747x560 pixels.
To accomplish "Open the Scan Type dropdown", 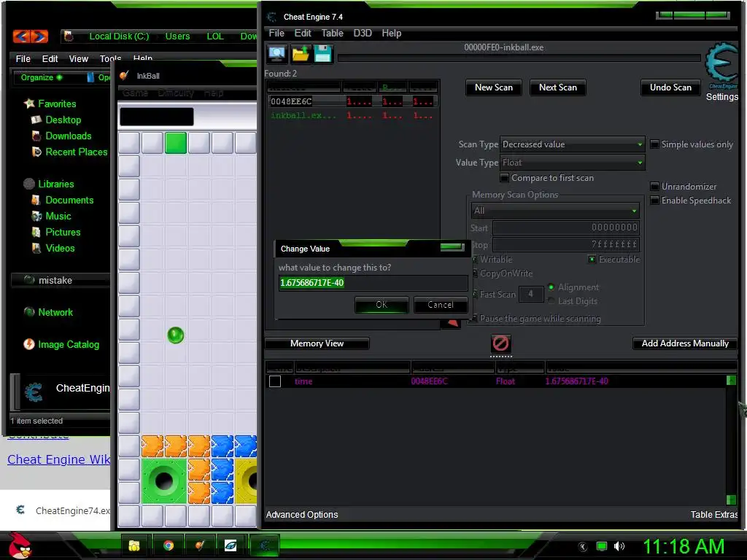I will [x=572, y=144].
